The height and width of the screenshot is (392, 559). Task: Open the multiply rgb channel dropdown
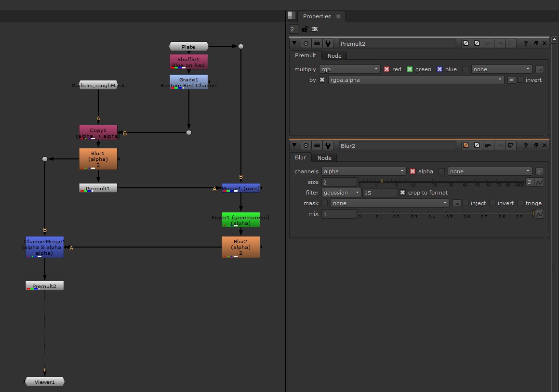coord(349,69)
